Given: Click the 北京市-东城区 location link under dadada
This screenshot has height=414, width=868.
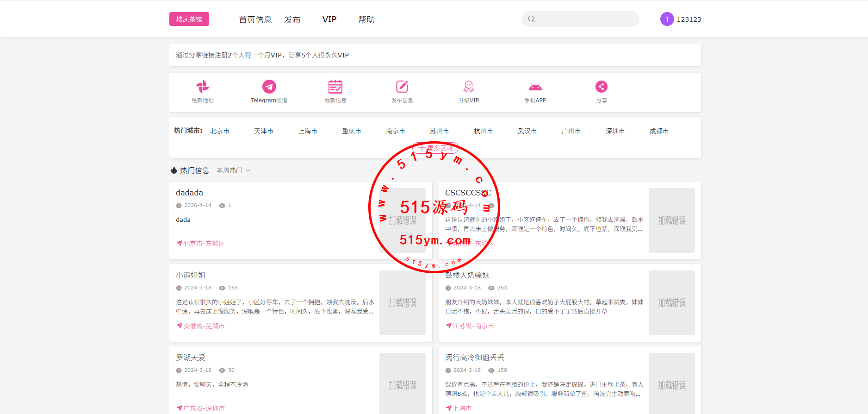Looking at the screenshot, I should click(x=204, y=244).
